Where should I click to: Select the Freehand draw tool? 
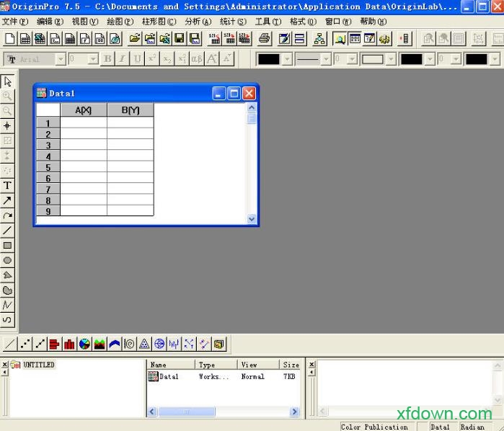click(x=7, y=320)
